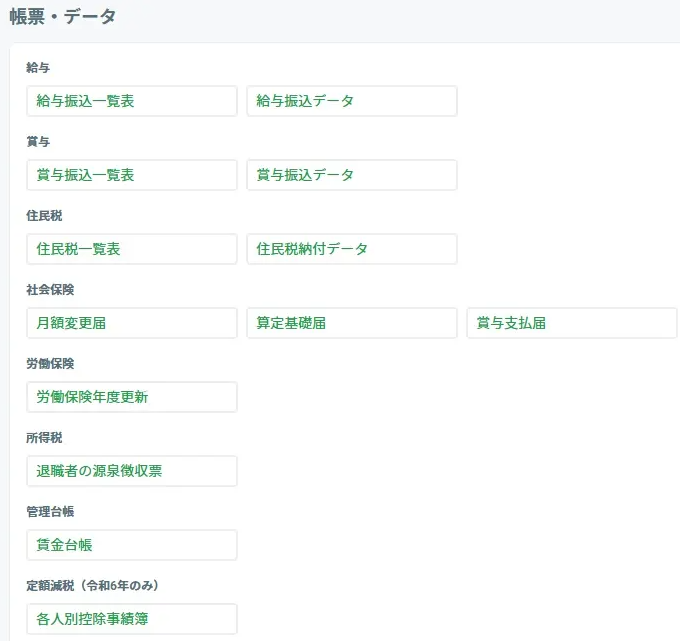
Task: Open 賞与振込一覧表
Action: [131, 175]
